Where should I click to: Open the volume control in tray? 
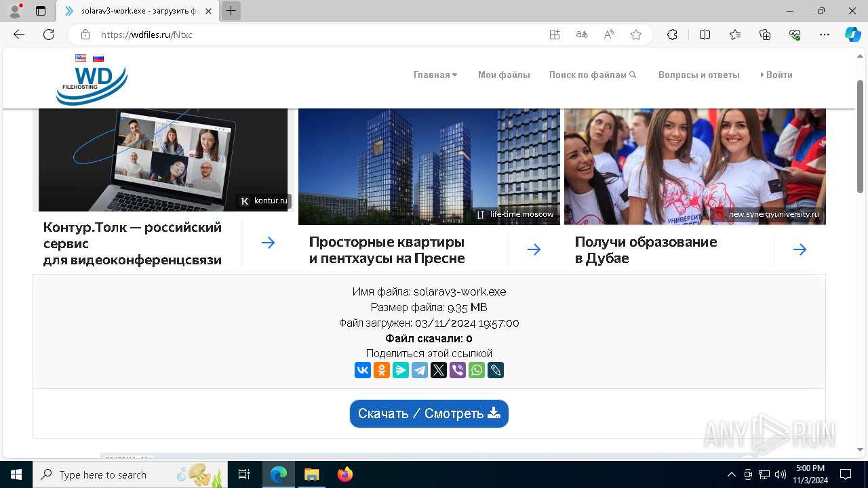click(781, 474)
